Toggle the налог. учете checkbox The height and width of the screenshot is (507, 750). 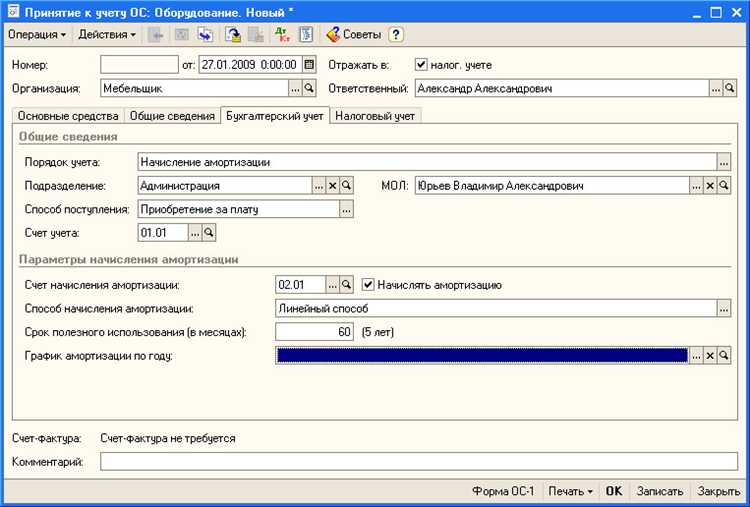click(x=421, y=65)
